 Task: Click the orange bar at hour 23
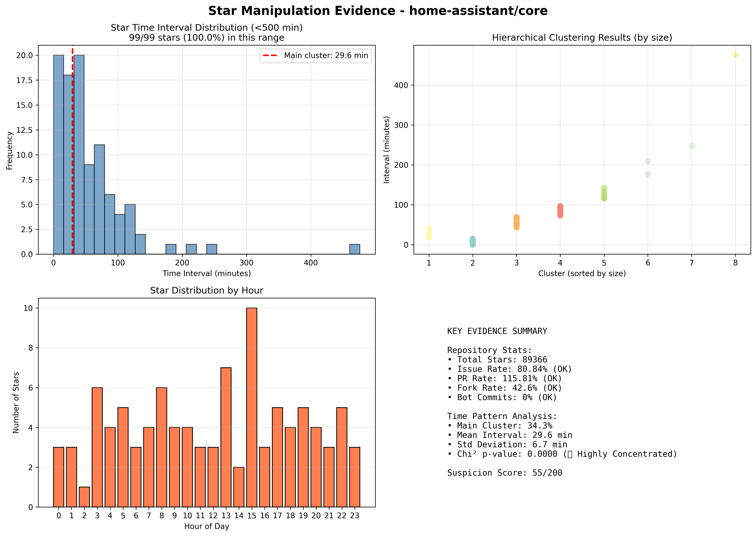pos(355,477)
